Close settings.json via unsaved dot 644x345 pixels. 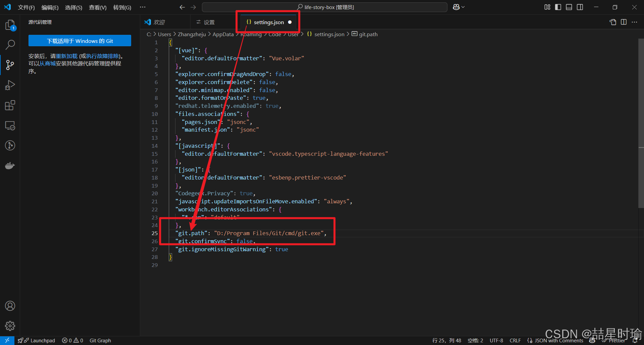point(290,22)
